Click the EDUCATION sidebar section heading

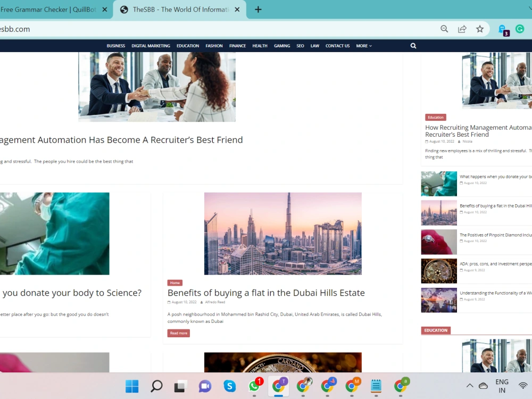tap(436, 330)
